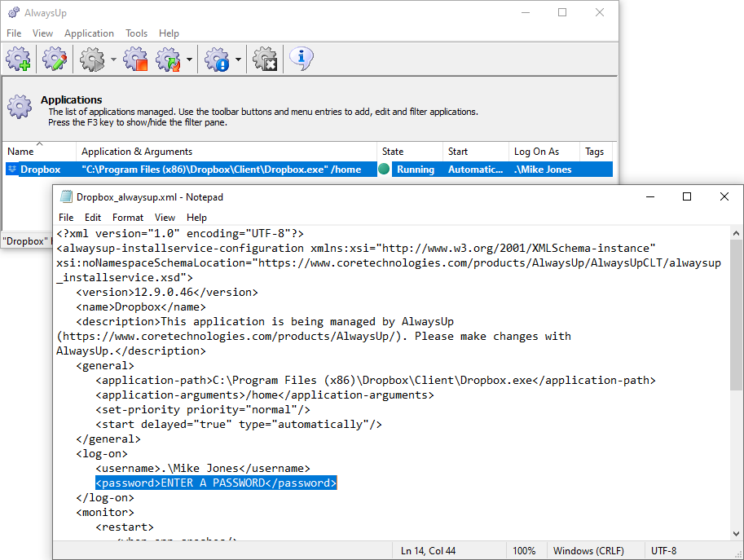Click the application-arguments /home line
The width and height of the screenshot is (744, 560).
265,395
